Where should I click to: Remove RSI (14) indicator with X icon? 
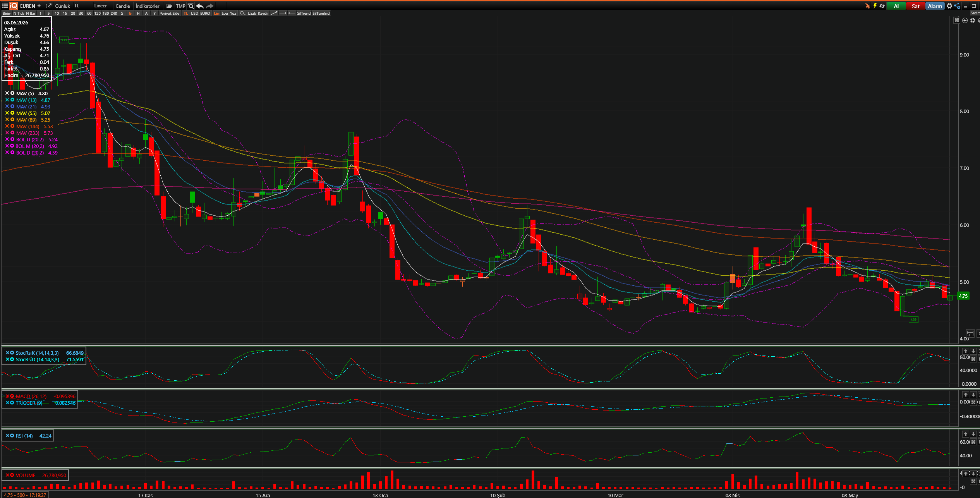[x=7, y=436]
